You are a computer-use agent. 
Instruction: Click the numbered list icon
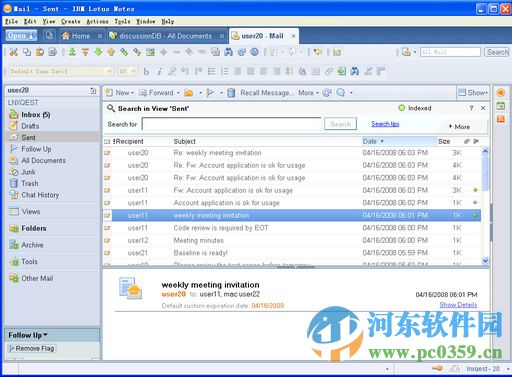coord(225,71)
